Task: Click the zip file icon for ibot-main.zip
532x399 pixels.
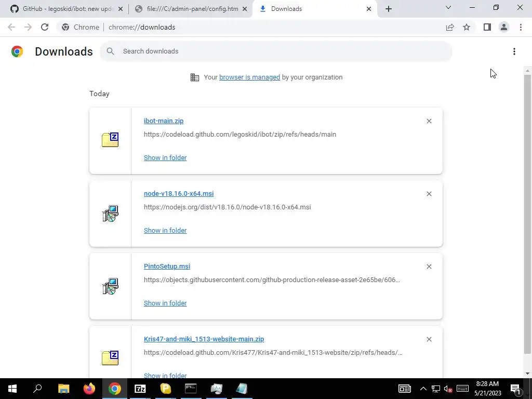Action: coord(110,140)
